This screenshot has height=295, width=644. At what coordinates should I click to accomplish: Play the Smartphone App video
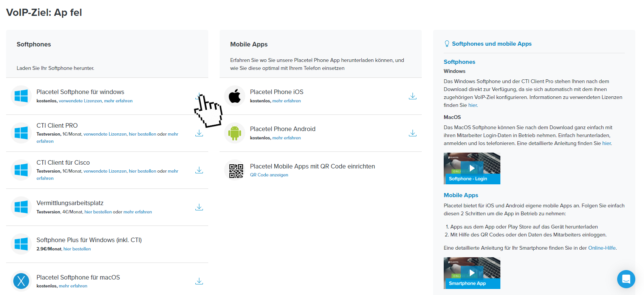(x=472, y=273)
